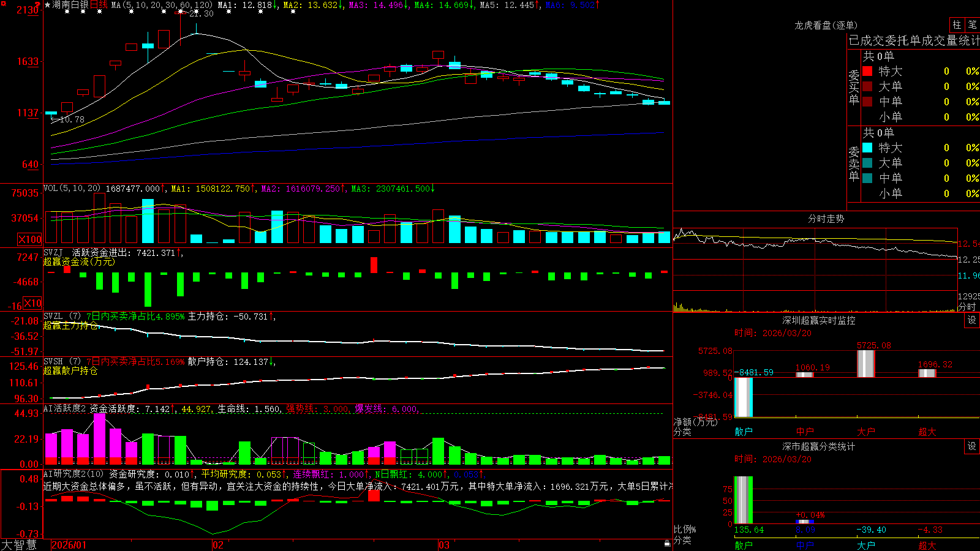Screen dimensions: 980x551
Task: Click the 2026/01 date marker on timeline
Action: [69, 545]
